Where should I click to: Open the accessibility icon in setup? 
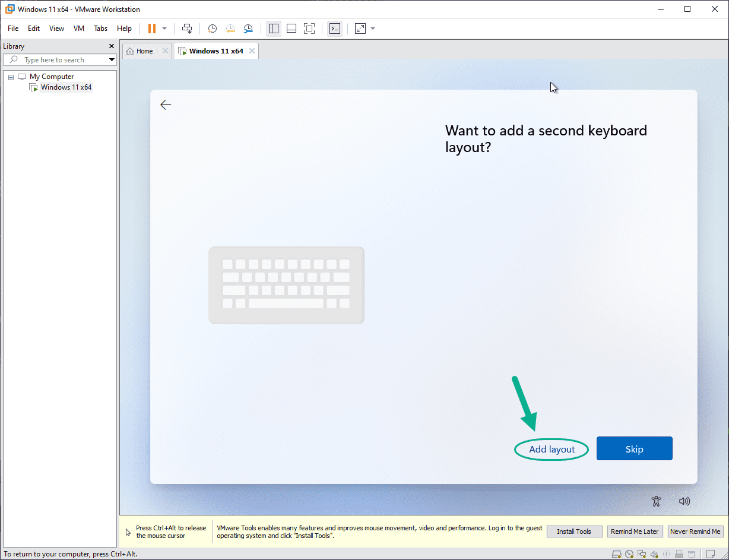[656, 501]
